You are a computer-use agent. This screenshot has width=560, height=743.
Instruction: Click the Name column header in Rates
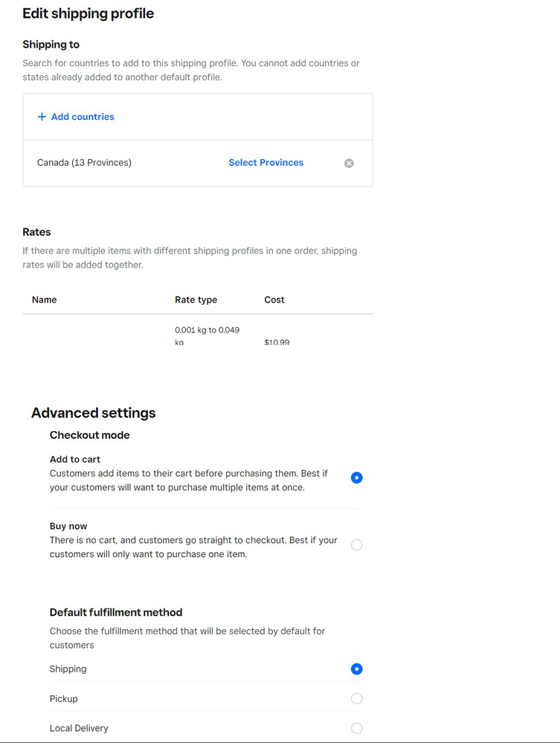point(45,300)
